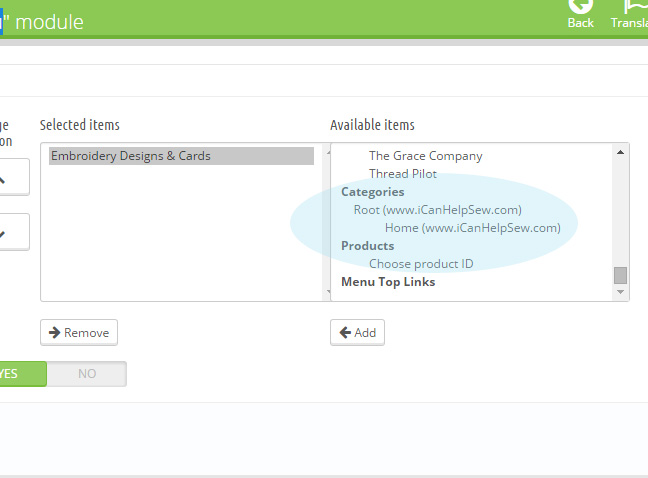This screenshot has width=648, height=478.
Task: Move selected item up with arrow button
Action: [x=14, y=177]
